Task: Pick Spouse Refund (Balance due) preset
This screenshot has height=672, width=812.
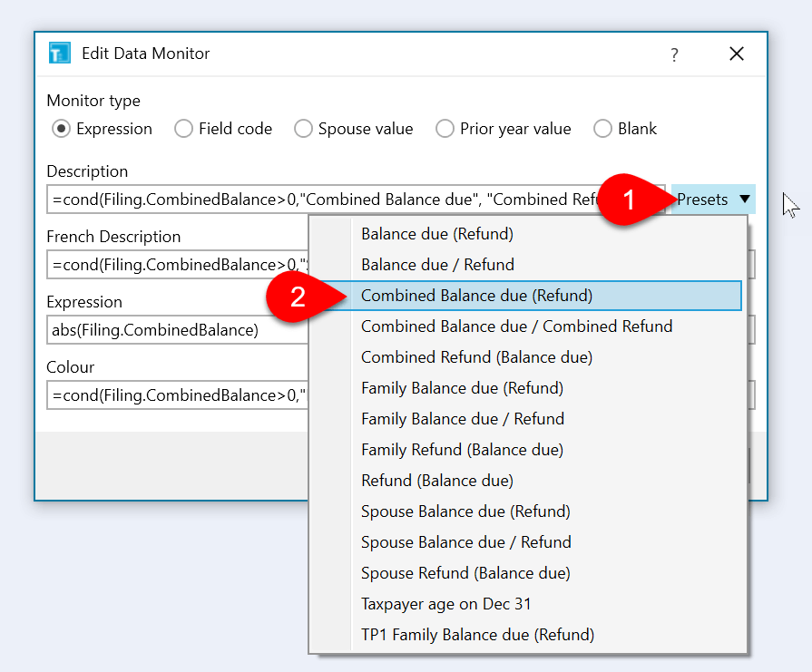Action: point(528,573)
